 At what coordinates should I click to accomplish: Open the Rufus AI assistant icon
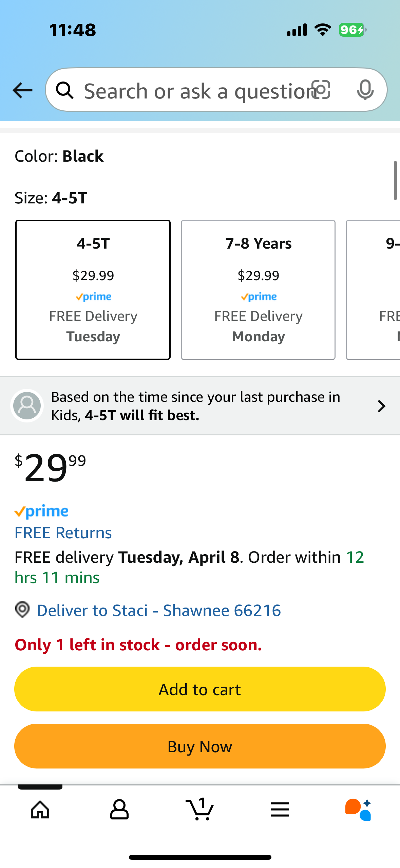pyautogui.click(x=358, y=809)
